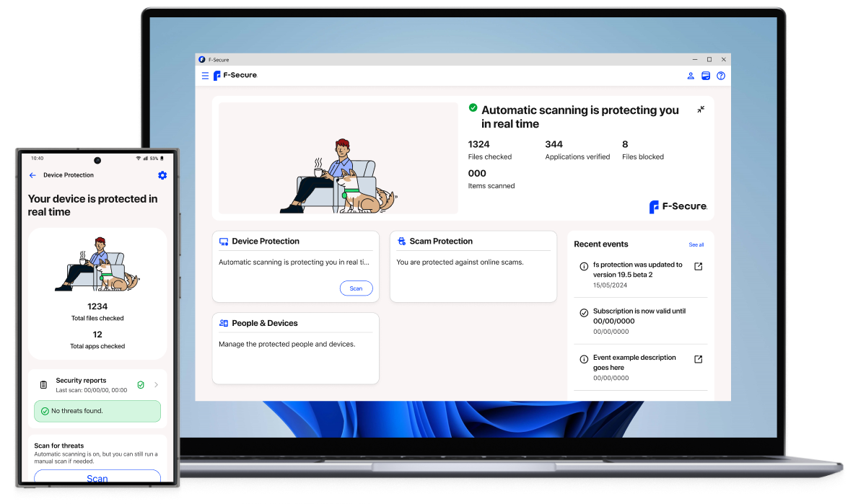Click check icon beside Subscription is now valid
866x504 pixels.
[584, 312]
